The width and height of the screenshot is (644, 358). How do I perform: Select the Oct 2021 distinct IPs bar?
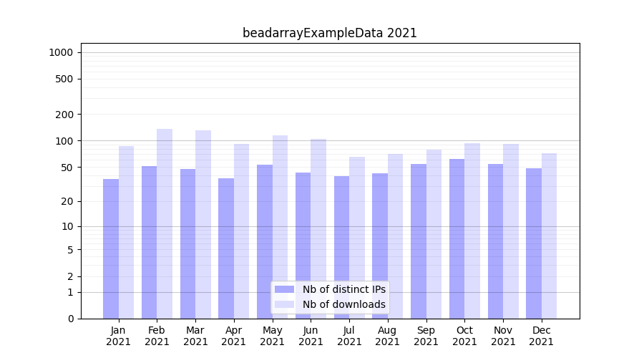[457, 238]
